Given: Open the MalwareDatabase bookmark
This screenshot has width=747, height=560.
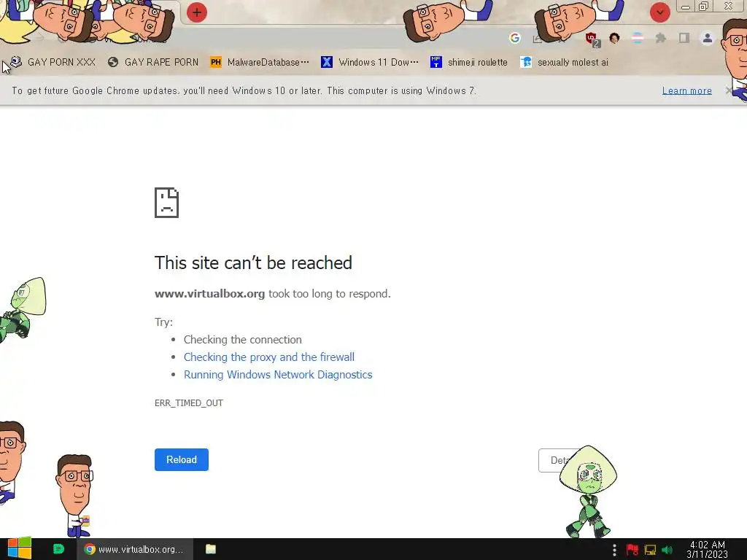Looking at the screenshot, I should click(x=260, y=62).
